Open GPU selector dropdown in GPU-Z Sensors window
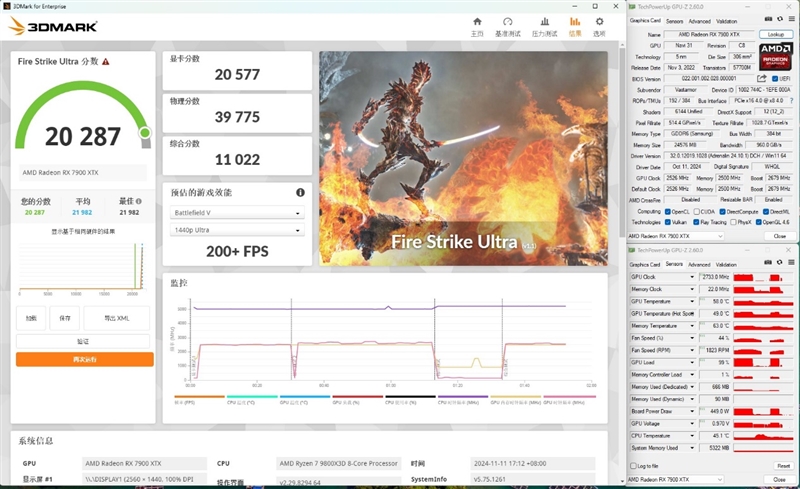 (676, 479)
